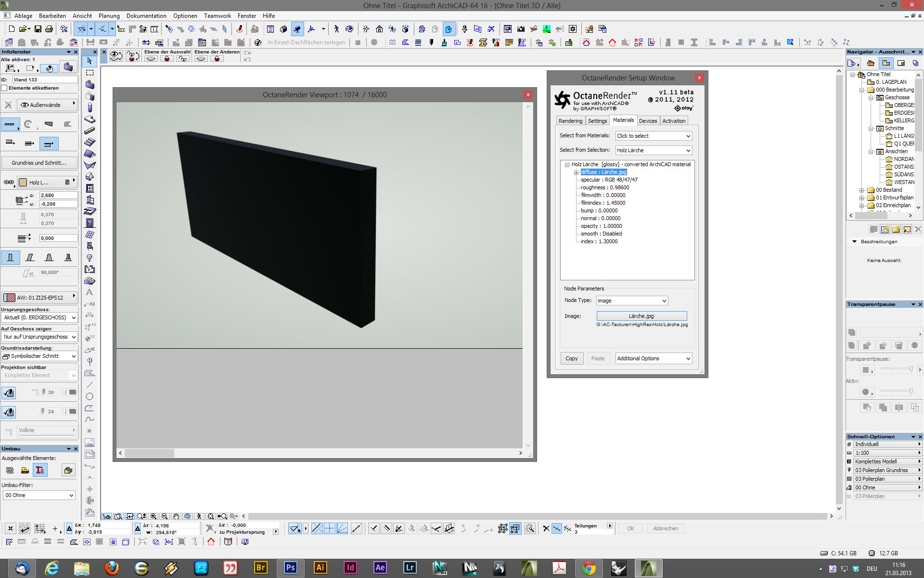Click the Copy button
Screen dimensions: 924x578
[x=572, y=358]
